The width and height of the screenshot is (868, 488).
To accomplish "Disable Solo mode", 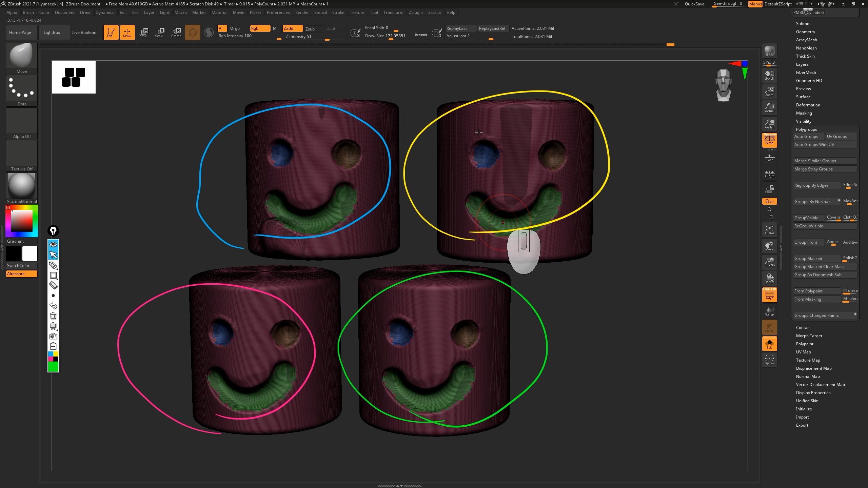I will pos(769,344).
